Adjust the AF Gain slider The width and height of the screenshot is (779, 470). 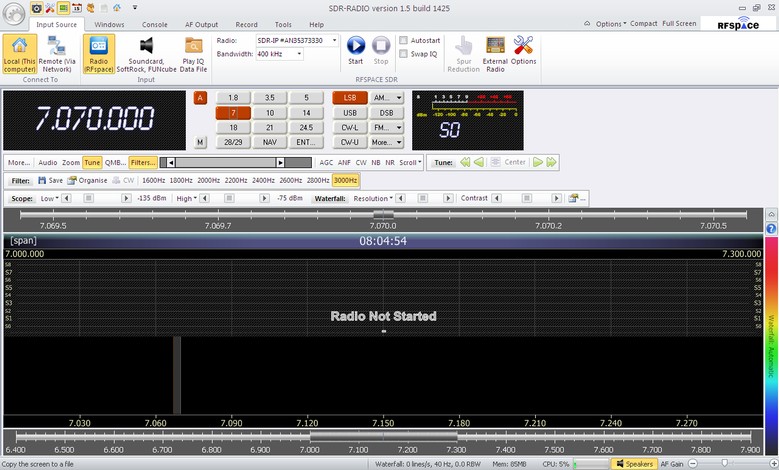coord(725,464)
